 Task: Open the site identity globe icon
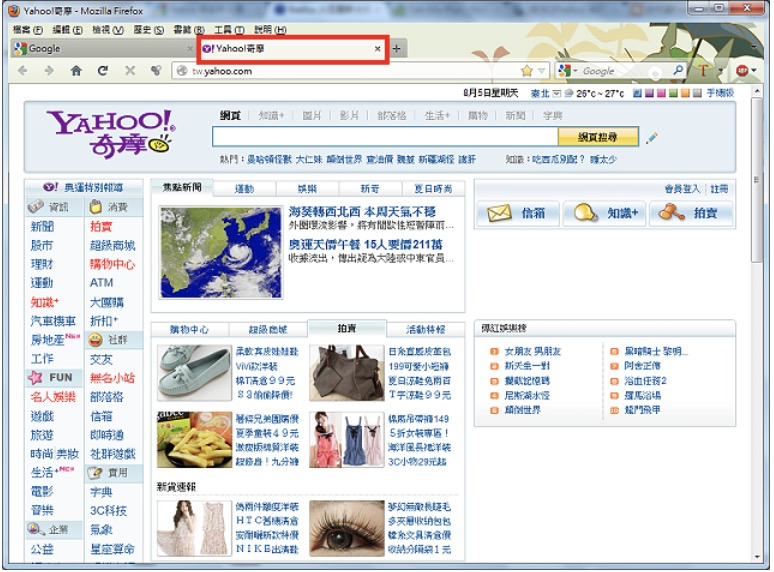point(182,71)
